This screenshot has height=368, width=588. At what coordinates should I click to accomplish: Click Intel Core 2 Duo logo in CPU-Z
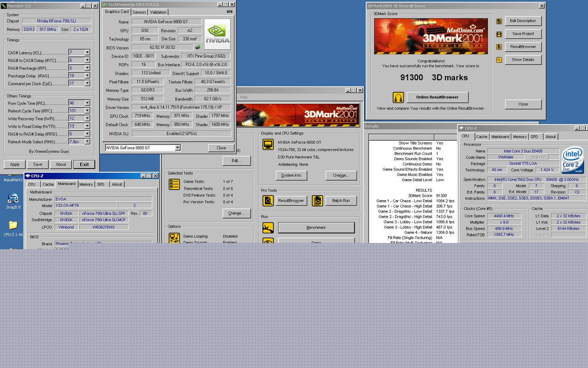tap(572, 160)
